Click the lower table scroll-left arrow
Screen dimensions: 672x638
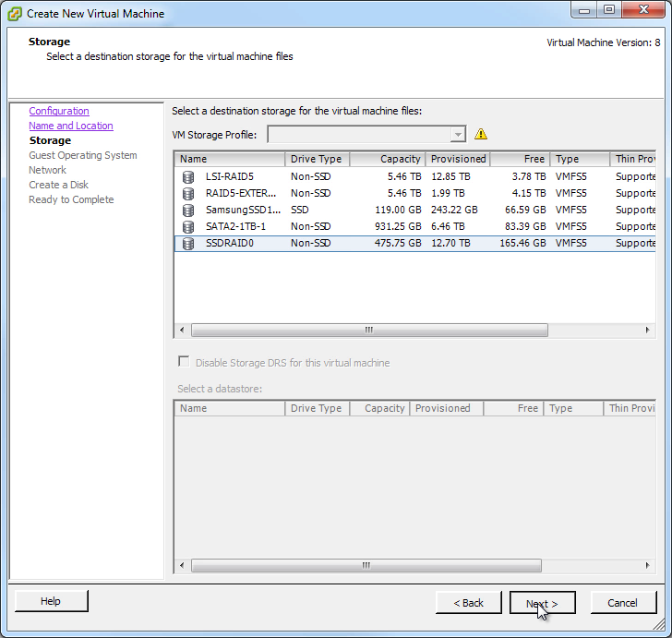pyautogui.click(x=182, y=566)
